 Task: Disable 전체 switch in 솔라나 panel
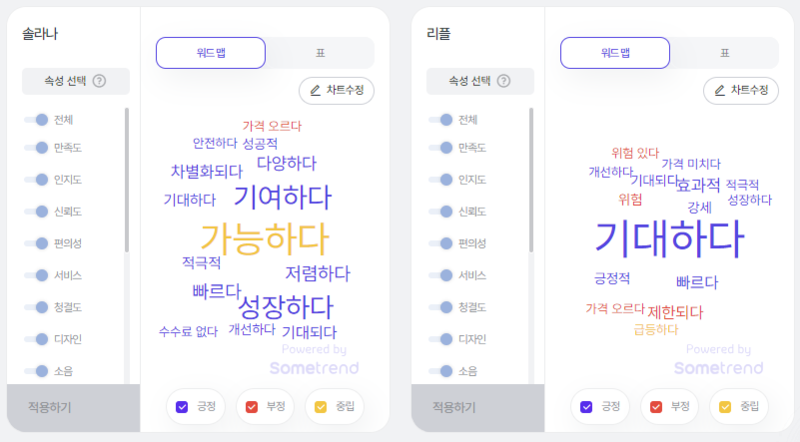coord(36,119)
